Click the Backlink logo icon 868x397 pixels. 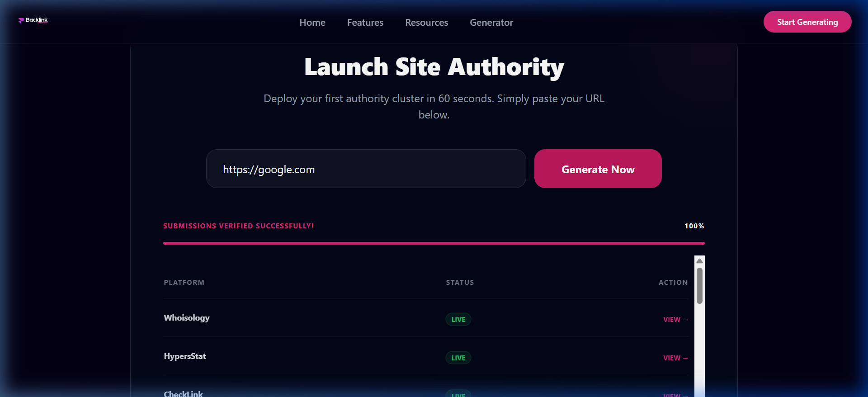[x=21, y=20]
